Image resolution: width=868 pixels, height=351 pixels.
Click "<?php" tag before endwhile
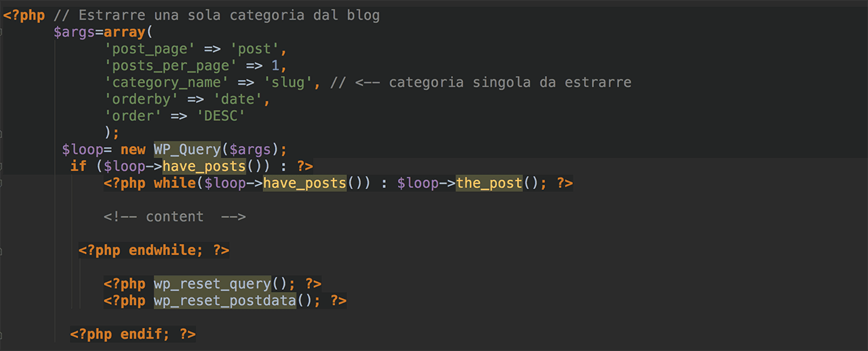coord(100,251)
